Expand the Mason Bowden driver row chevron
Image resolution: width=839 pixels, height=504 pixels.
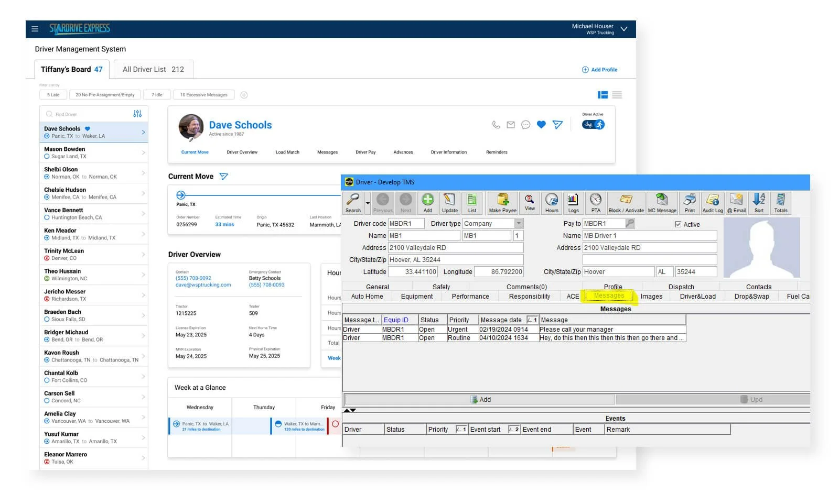coord(143,152)
